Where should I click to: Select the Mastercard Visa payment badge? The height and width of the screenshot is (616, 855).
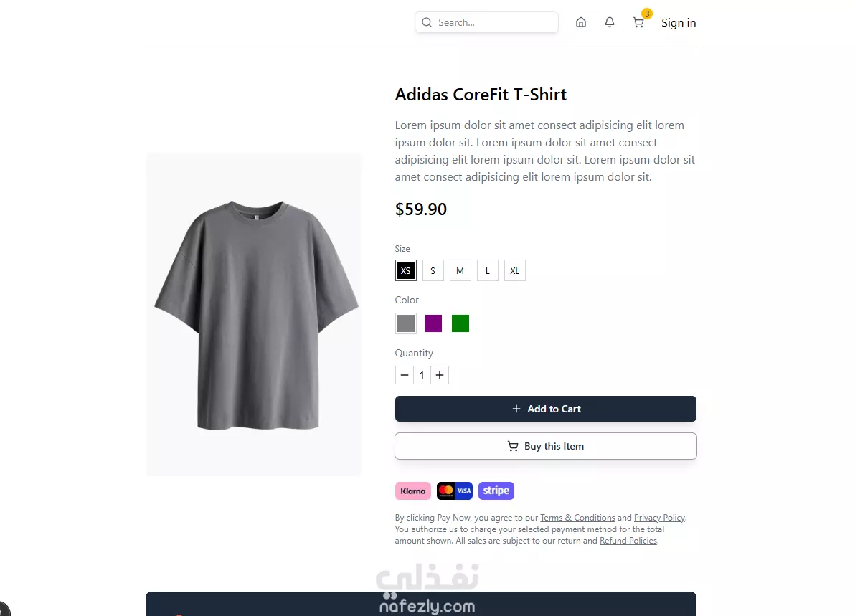coord(454,491)
